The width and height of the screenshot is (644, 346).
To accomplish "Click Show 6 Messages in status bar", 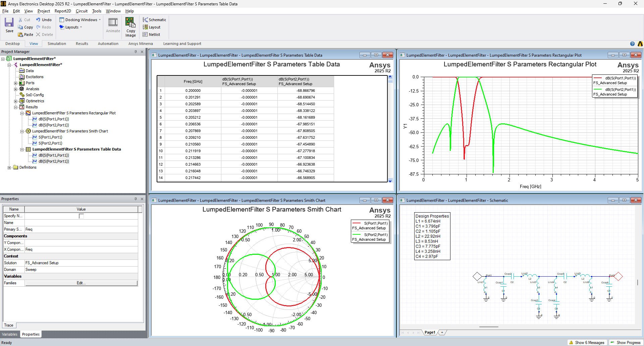I will coord(587,343).
